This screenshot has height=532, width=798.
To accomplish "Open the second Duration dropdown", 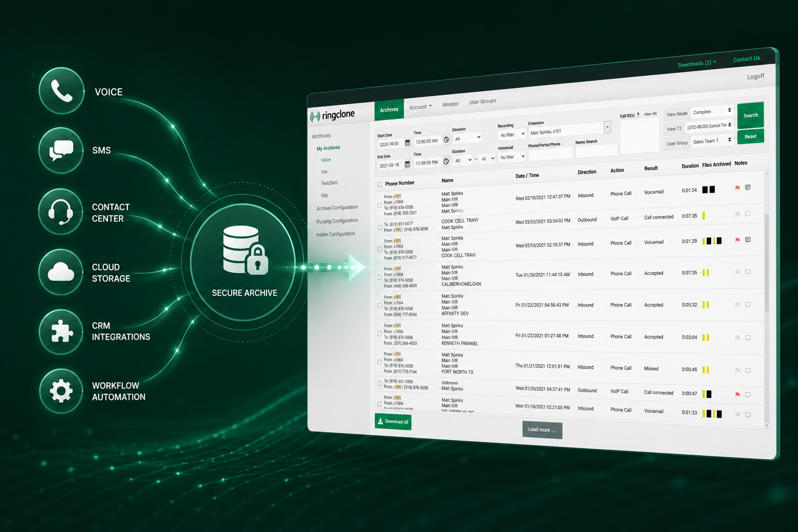I will [x=487, y=158].
